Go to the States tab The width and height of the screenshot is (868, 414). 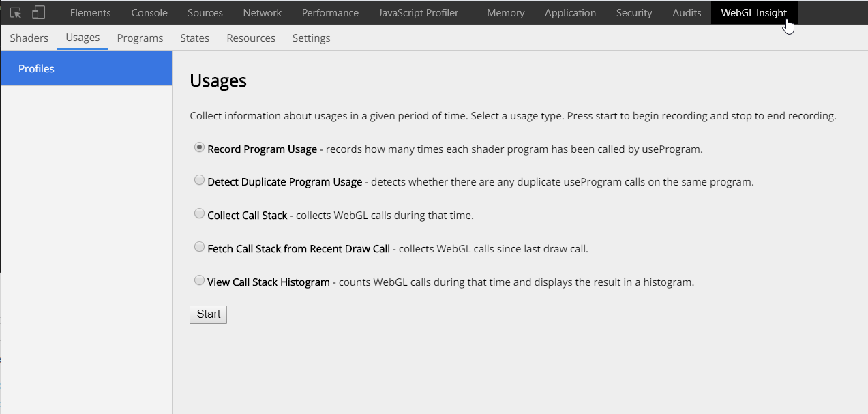(x=194, y=38)
